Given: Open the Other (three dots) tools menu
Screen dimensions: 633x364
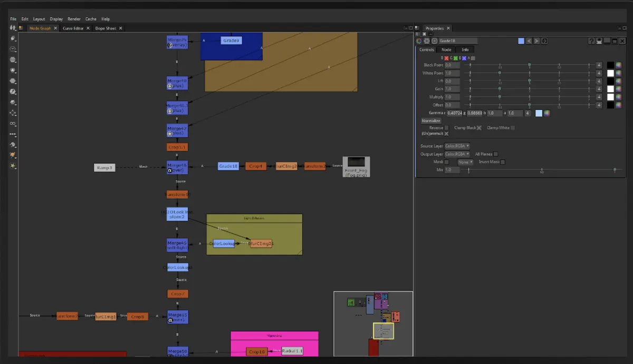Looking at the screenshot, I should 13,135.
